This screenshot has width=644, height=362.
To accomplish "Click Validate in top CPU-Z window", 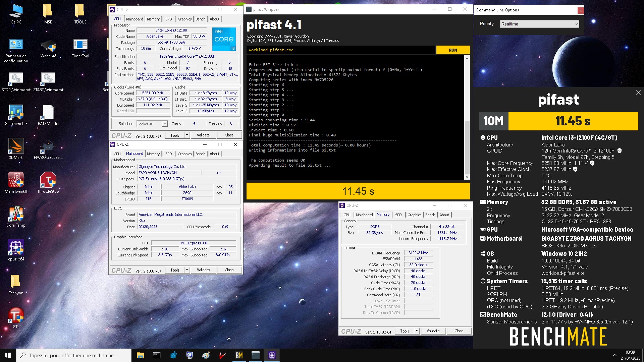I will click(x=203, y=135).
